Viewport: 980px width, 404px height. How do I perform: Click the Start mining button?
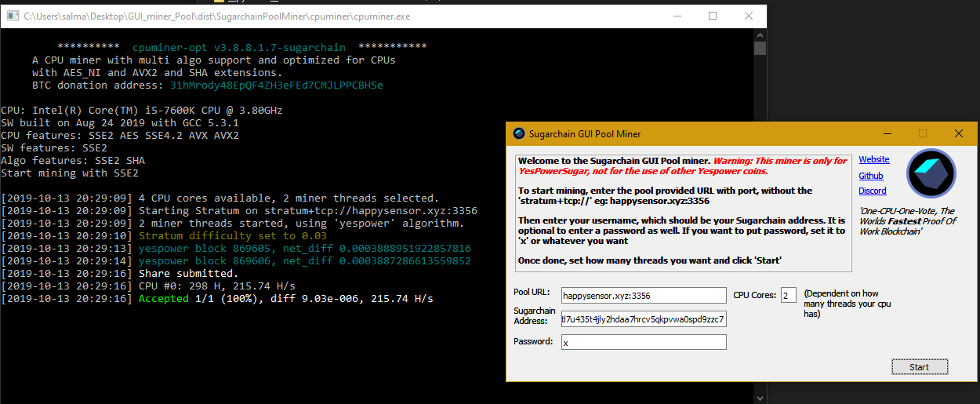tap(920, 366)
